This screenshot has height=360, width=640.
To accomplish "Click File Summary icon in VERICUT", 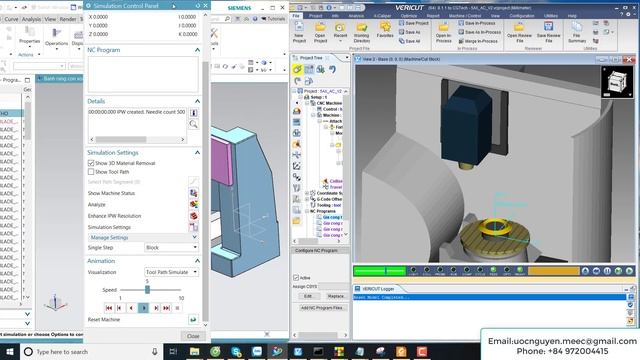I will click(x=577, y=27).
